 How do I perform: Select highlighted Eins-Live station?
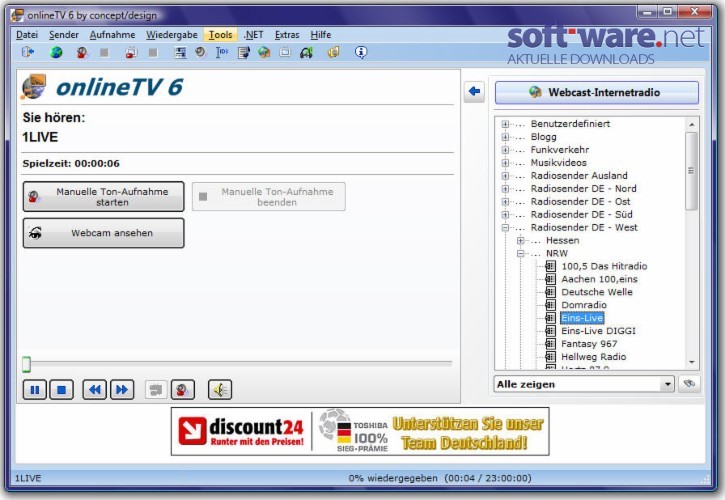(582, 318)
